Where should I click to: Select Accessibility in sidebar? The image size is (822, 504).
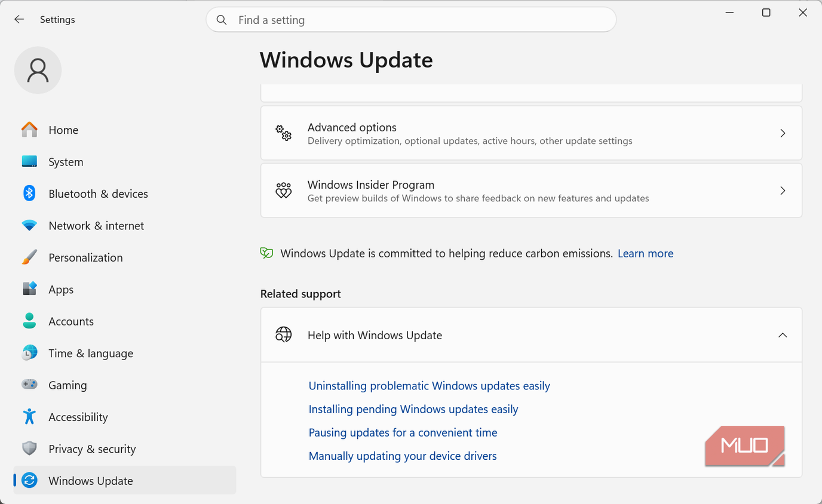[x=125, y=417]
